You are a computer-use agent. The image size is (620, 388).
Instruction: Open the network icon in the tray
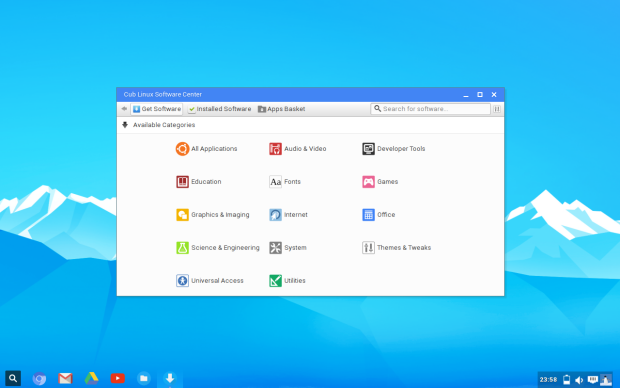[592, 380]
